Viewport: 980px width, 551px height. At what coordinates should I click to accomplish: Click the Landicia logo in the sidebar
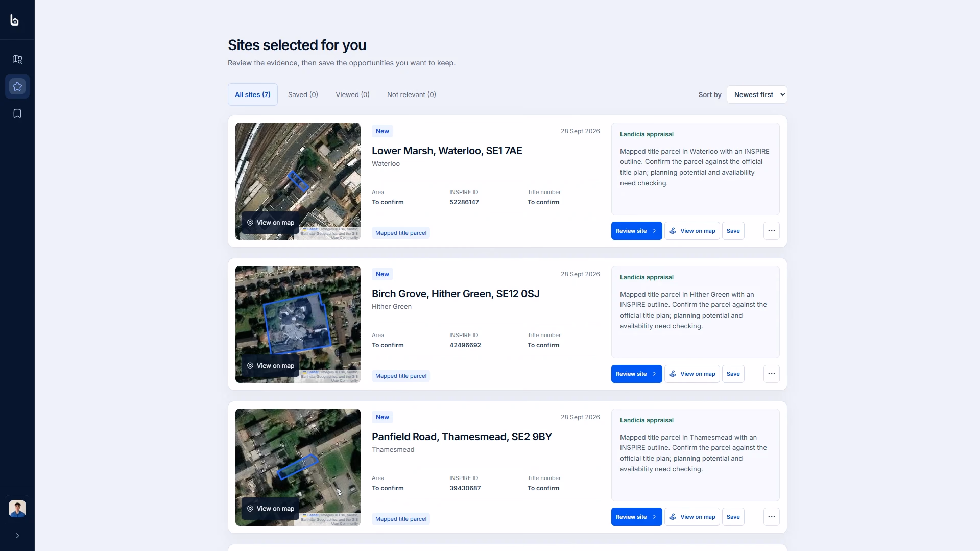pos(15,20)
